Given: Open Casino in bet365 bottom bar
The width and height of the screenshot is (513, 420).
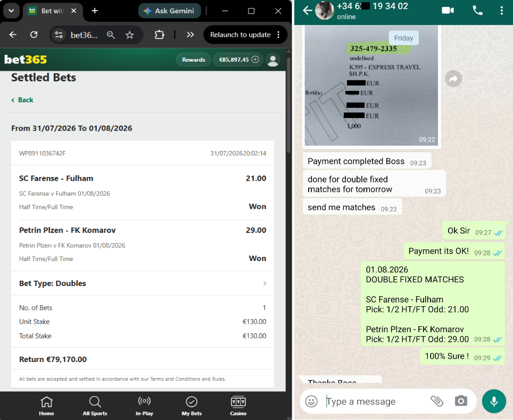Looking at the screenshot, I should pyautogui.click(x=238, y=406).
